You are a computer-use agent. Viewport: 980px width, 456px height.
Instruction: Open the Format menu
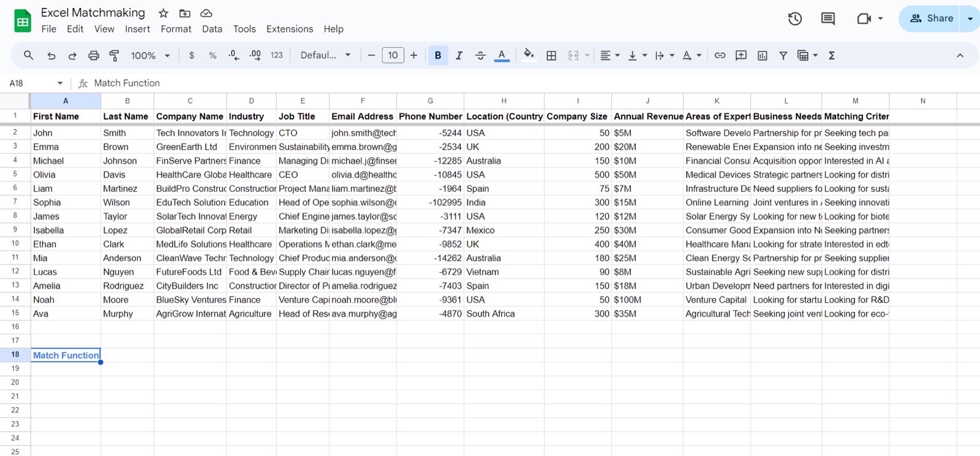click(x=176, y=29)
